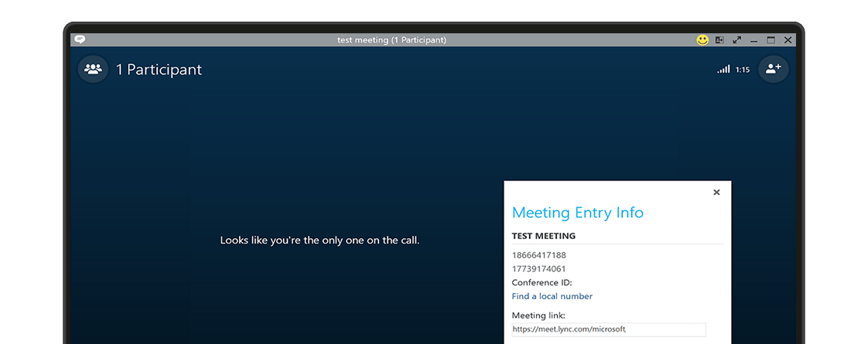Click the add participants icon
868x344 pixels.
(773, 69)
